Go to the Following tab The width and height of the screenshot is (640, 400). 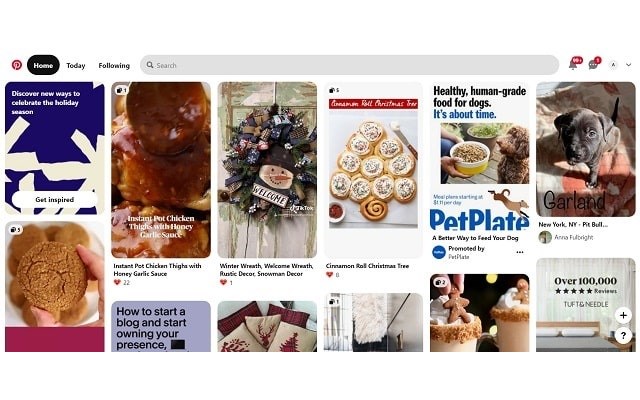[x=114, y=65]
